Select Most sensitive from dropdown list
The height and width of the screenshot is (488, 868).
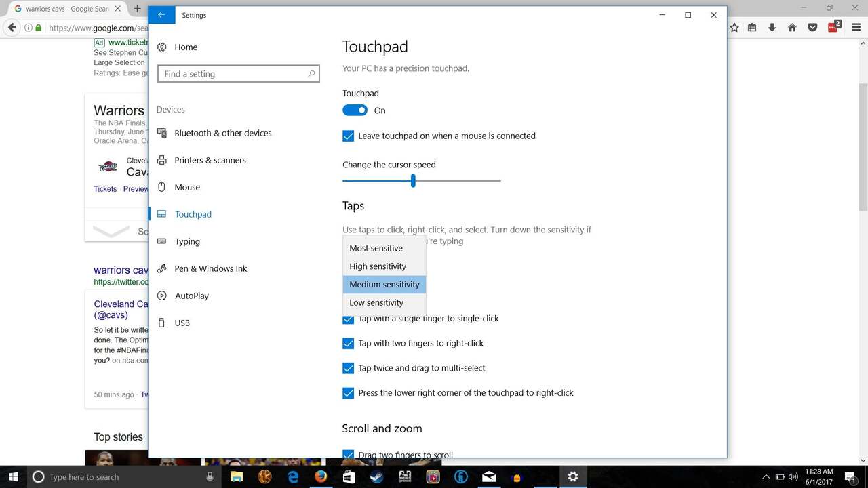tap(376, 249)
